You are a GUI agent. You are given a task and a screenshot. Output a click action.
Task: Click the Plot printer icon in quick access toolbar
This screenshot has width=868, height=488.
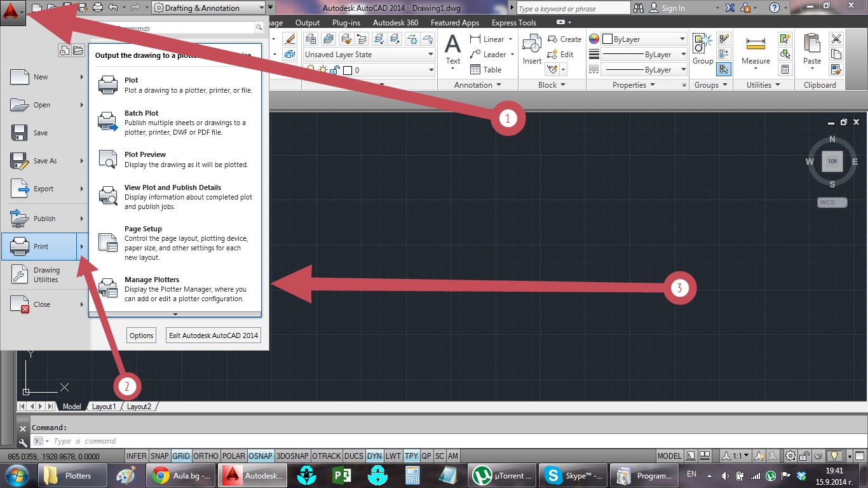click(x=98, y=8)
